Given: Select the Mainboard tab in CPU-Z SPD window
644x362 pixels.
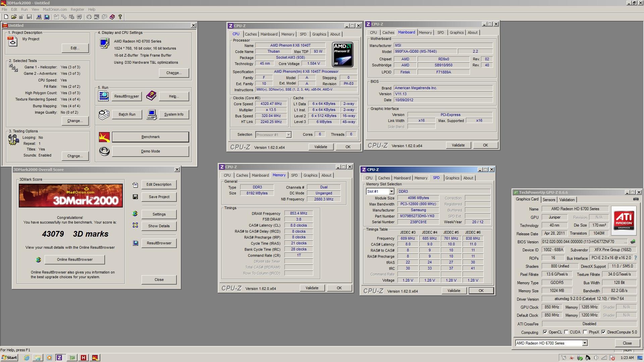Looking at the screenshot, I should click(x=402, y=178).
